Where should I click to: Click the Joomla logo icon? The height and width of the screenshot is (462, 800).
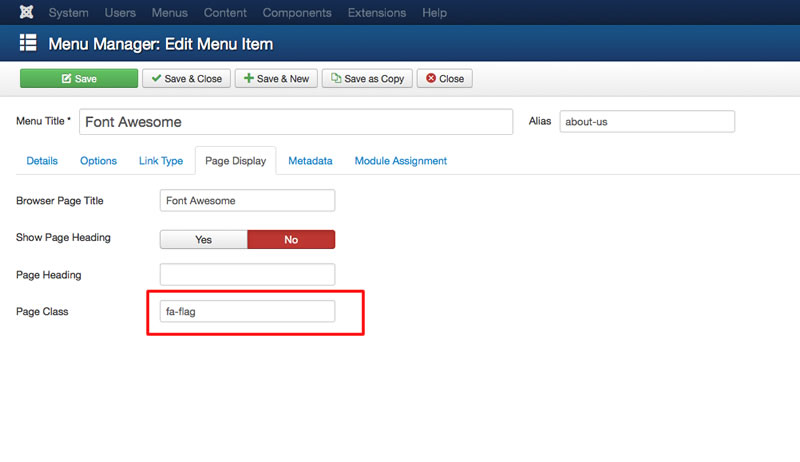click(27, 12)
